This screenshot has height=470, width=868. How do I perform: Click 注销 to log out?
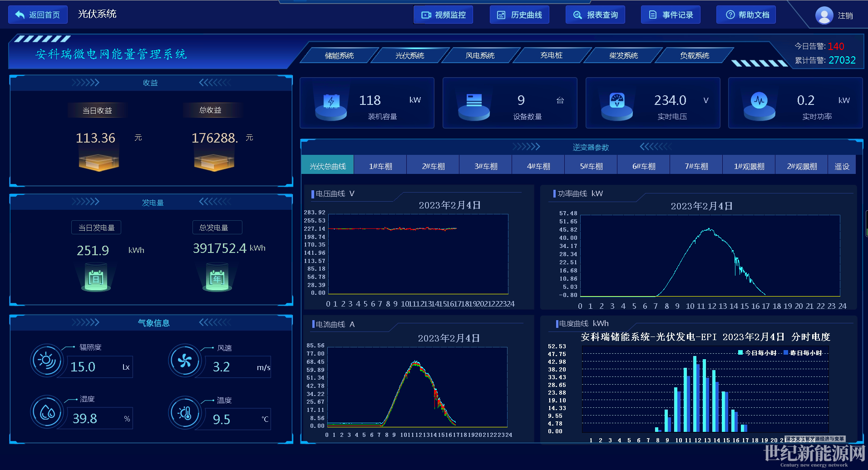[x=845, y=16]
